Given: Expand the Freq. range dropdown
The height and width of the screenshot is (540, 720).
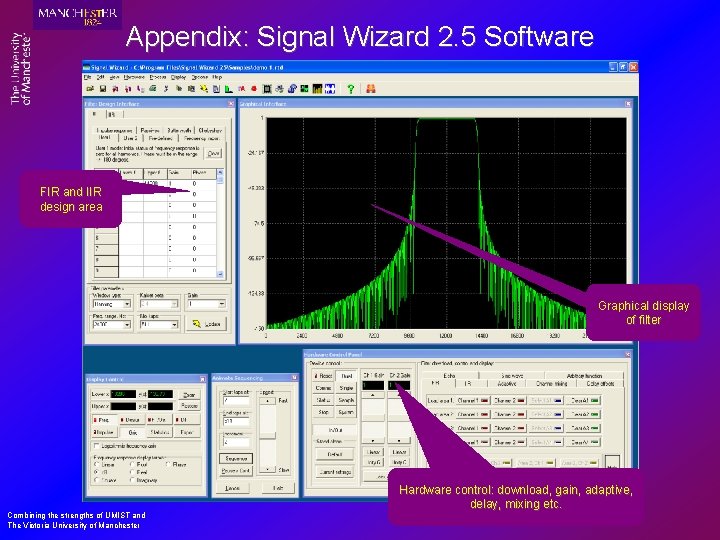Looking at the screenshot, I should (x=127, y=325).
